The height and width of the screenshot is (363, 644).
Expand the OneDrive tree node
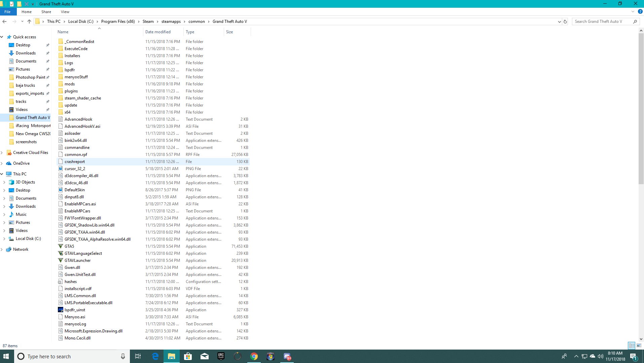coord(2,163)
